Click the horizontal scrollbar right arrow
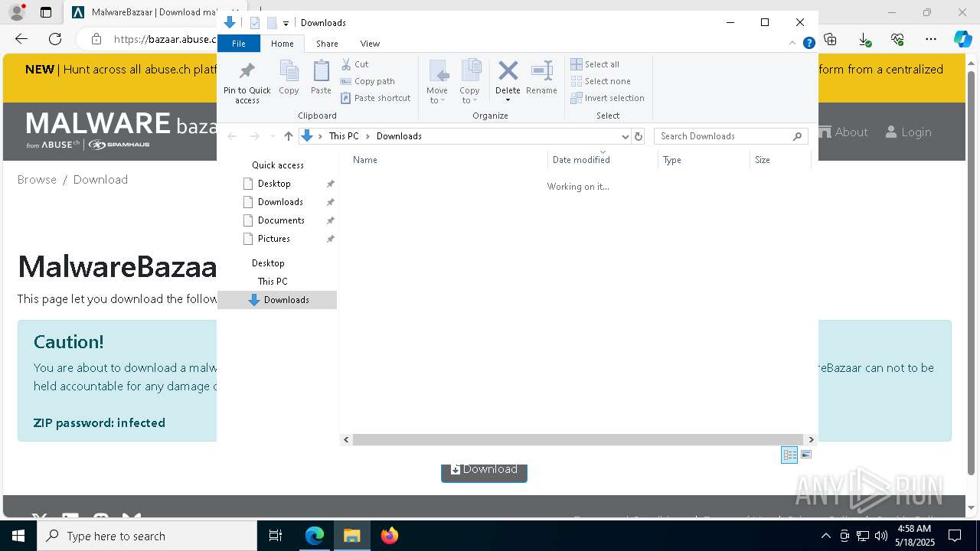This screenshot has width=980, height=551. pyautogui.click(x=811, y=439)
